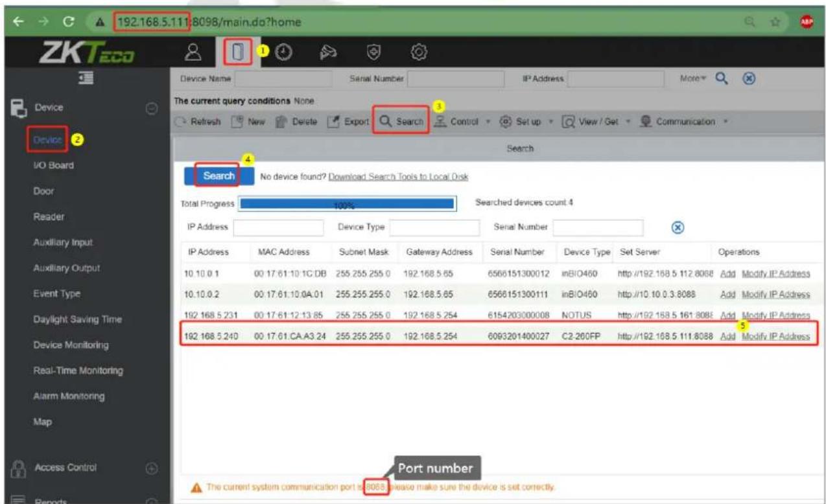Viewport: 826px width, 504px height.
Task: Open Download Search Tools to Local Disk link
Action: (x=399, y=177)
